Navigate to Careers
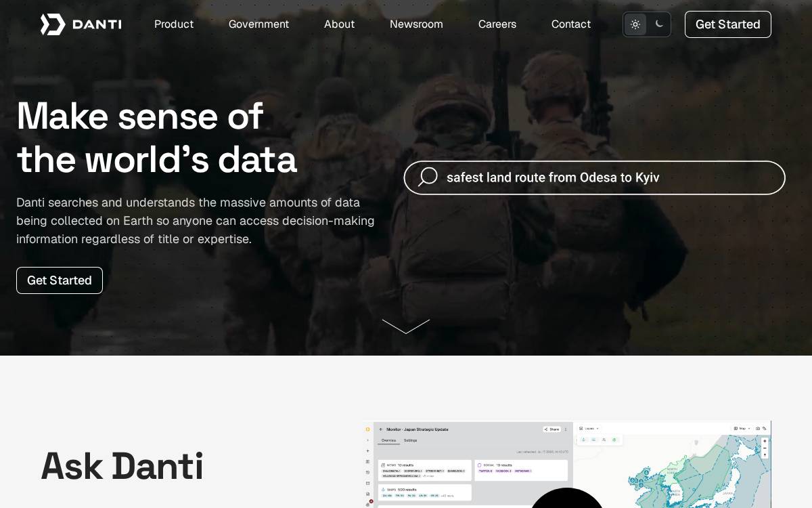Image resolution: width=812 pixels, height=508 pixels. point(497,24)
